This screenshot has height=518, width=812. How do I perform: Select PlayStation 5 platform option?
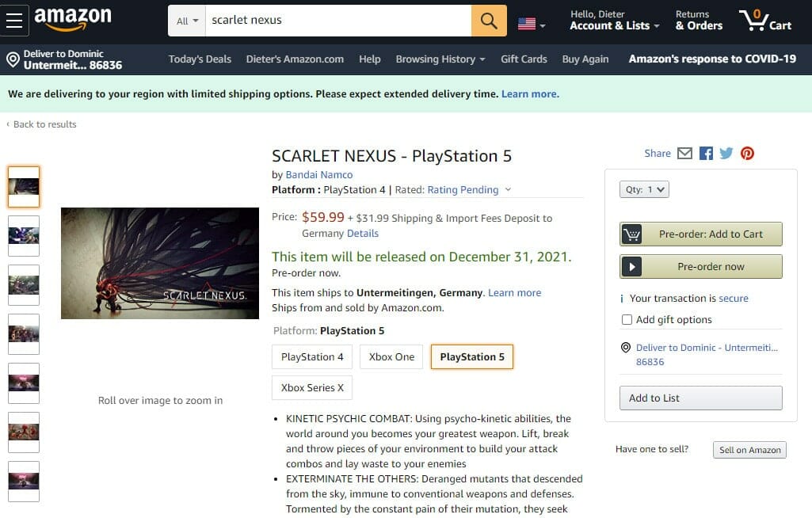click(x=472, y=357)
